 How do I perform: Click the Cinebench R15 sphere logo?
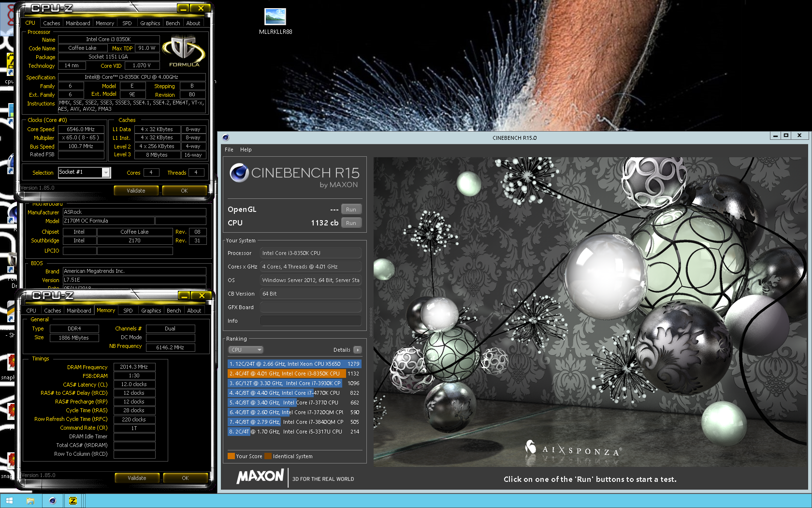coord(239,173)
